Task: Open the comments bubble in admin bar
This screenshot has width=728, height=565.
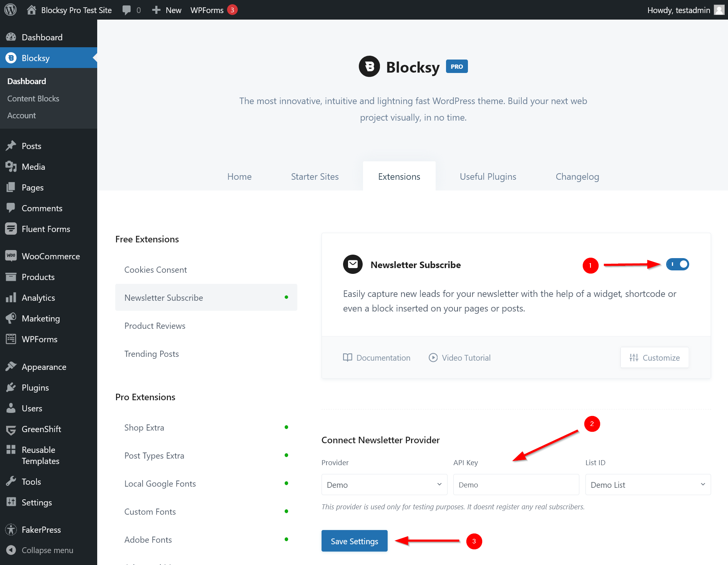Action: click(126, 10)
